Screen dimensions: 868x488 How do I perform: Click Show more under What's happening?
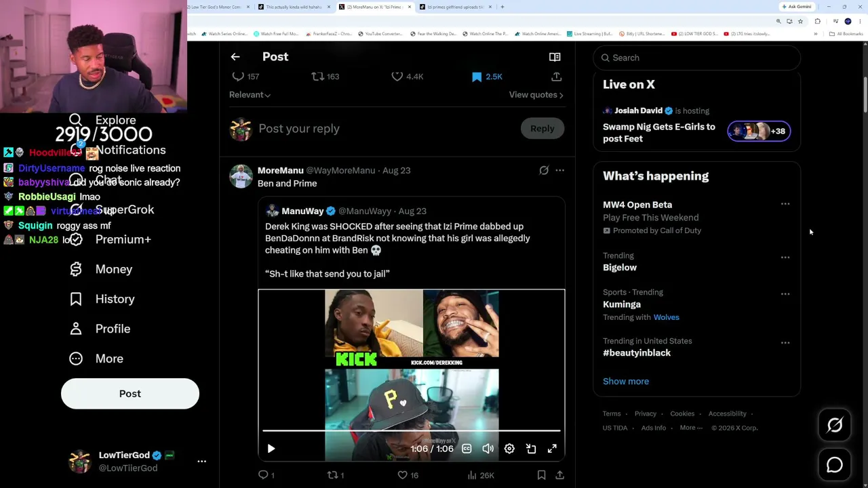tap(626, 382)
